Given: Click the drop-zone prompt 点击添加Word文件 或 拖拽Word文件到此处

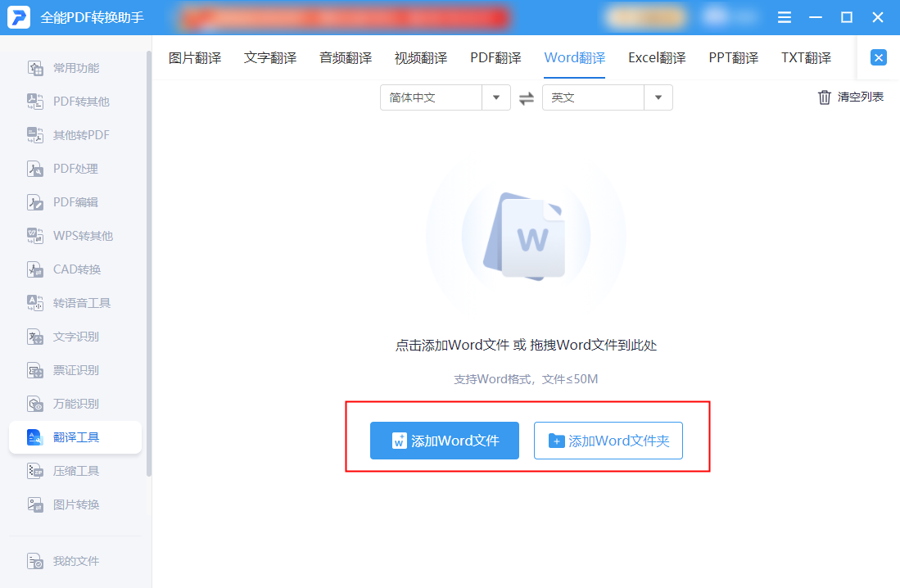Looking at the screenshot, I should pyautogui.click(x=526, y=345).
